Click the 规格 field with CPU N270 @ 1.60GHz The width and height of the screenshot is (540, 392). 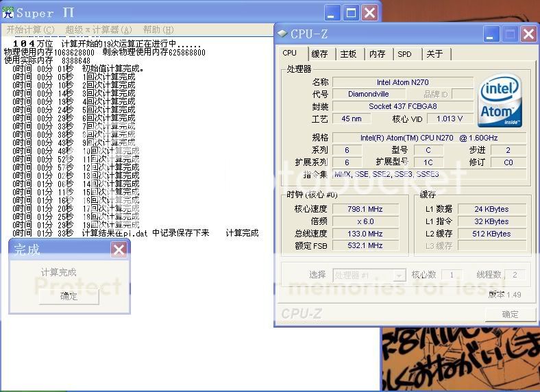pyautogui.click(x=429, y=138)
